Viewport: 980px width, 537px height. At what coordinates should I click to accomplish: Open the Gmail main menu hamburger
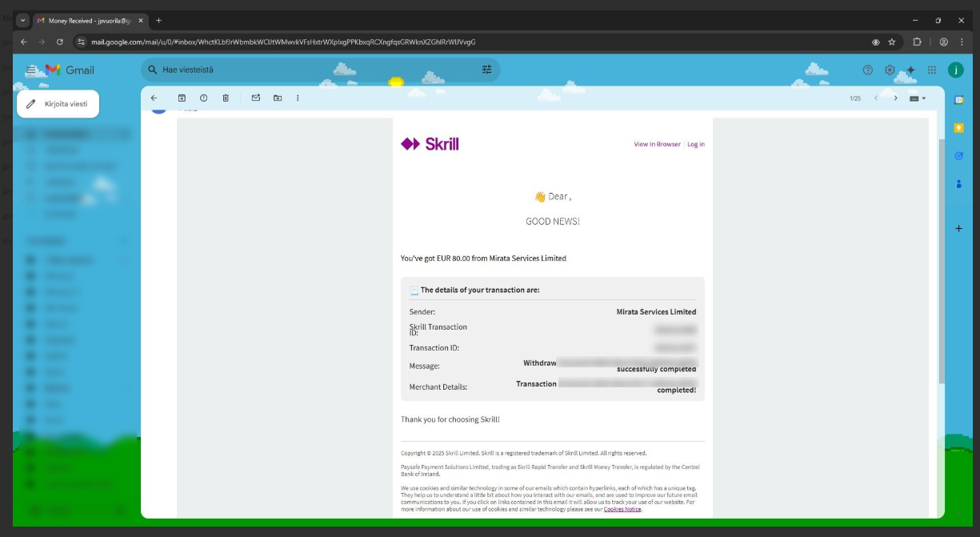[x=30, y=70]
